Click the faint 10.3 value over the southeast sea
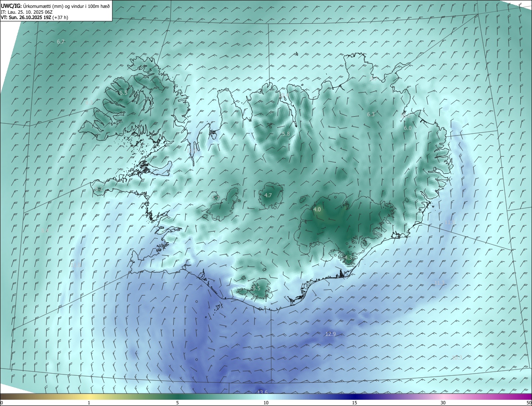The height and width of the screenshot is (406, 532). click(457, 357)
